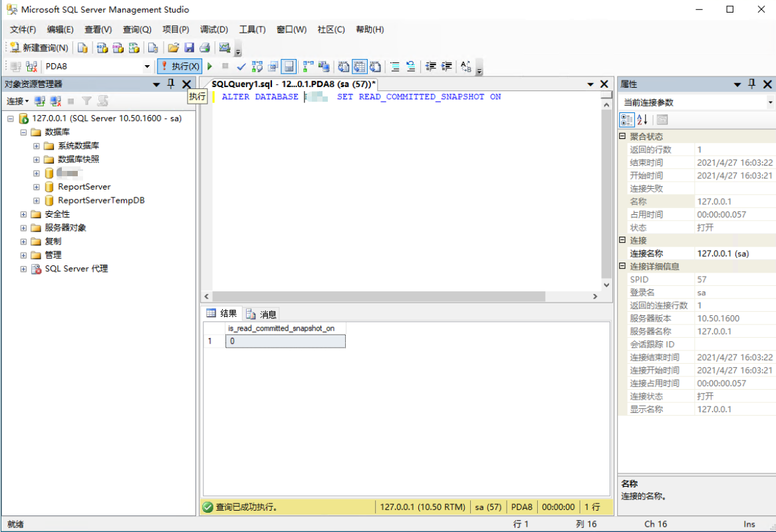
Task: Click the increase indent toolbar icon
Action: pyautogui.click(x=446, y=66)
